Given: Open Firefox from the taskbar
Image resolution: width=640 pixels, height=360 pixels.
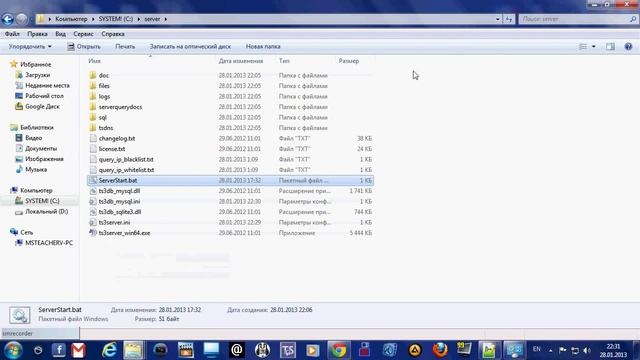Looking at the screenshot, I should (440, 350).
